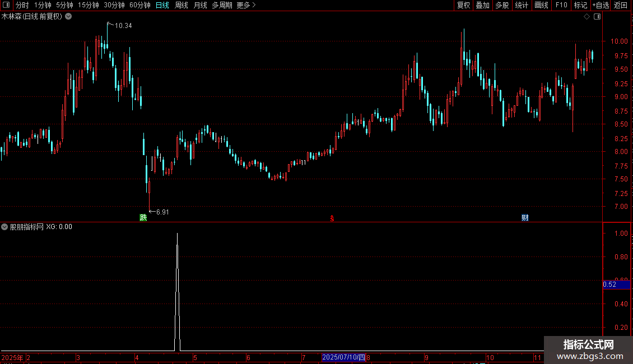Screen dimensions: 633x364
Task: Click the 7.00 price axis label
Action: pos(621,207)
